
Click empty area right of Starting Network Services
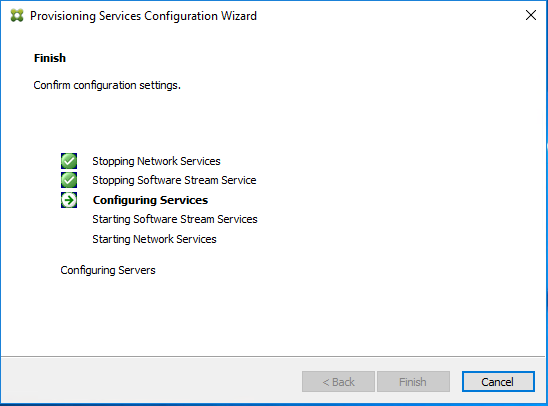point(349,239)
